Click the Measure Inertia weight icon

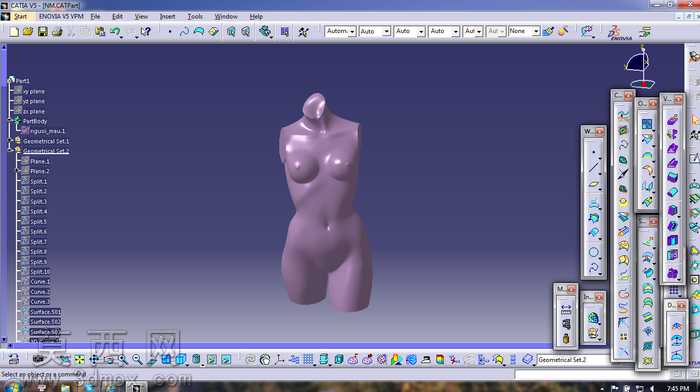(x=566, y=338)
